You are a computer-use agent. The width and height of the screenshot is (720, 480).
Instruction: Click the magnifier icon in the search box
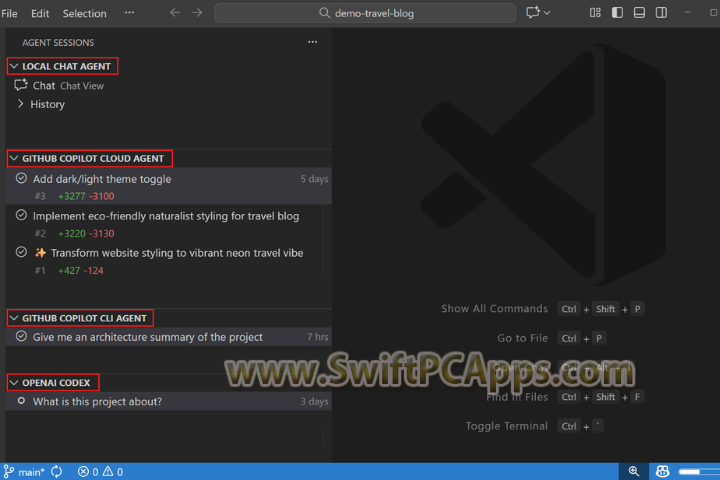pos(324,13)
